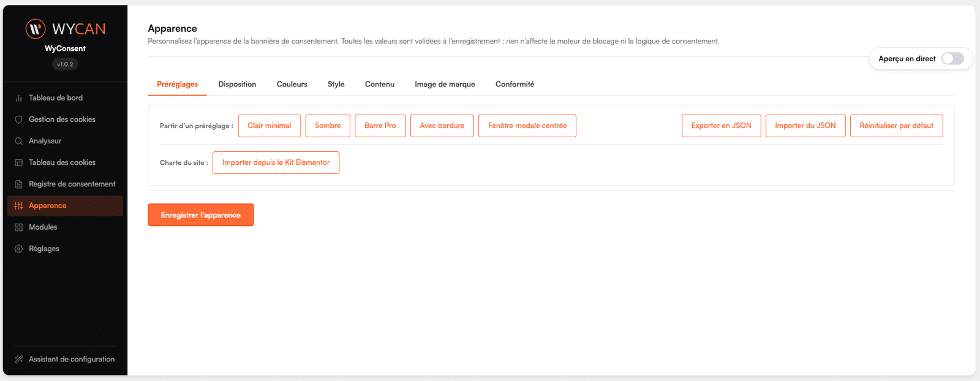Click the Registre de consentement document icon
Viewport: 980px width, 381px height.
coord(19,184)
